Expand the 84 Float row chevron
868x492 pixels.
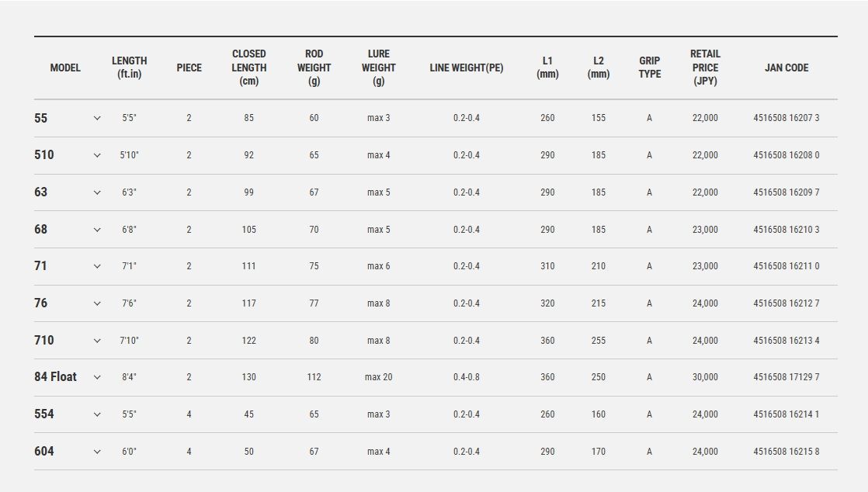97,377
